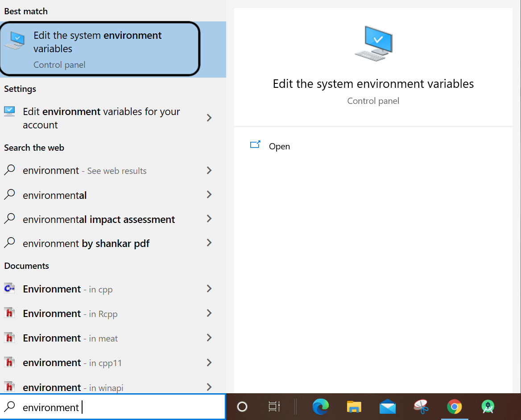Click Open to launch the environment variables editor
Image resolution: width=521 pixels, height=420 pixels.
279,146
